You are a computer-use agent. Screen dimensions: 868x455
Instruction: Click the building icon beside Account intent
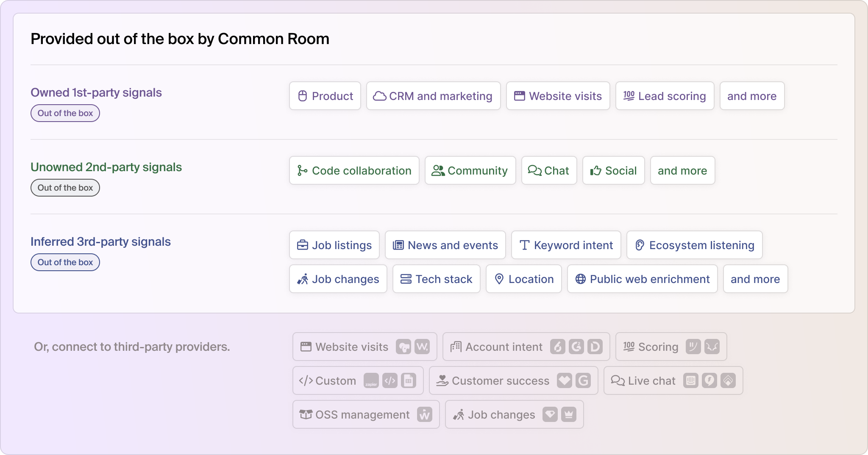(x=456, y=347)
